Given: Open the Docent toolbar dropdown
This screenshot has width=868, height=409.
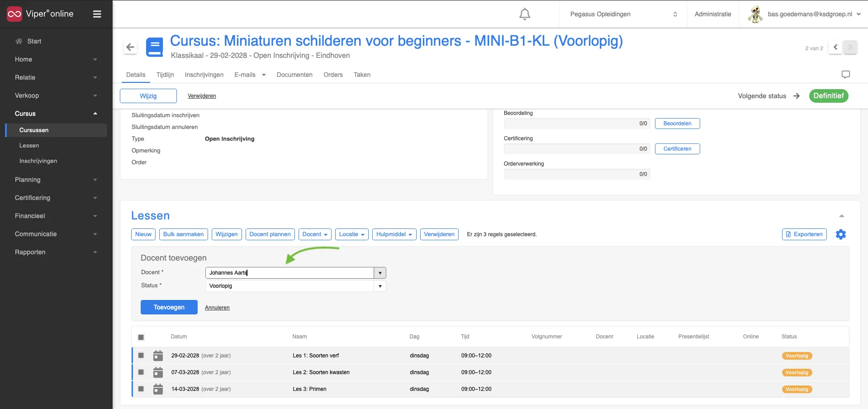Looking at the screenshot, I should pos(315,234).
